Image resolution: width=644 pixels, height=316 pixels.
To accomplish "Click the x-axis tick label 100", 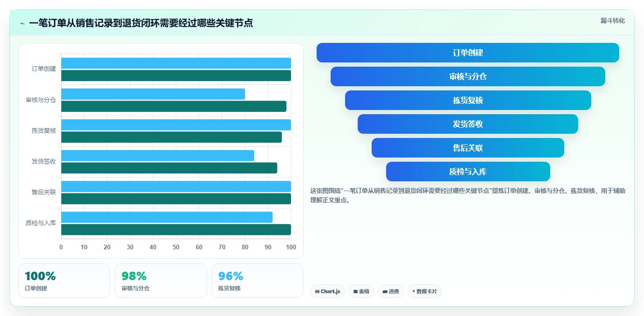I will (x=291, y=247).
